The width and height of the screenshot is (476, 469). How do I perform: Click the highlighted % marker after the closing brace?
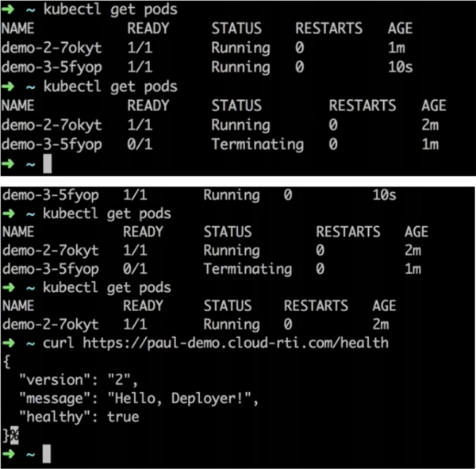(x=14, y=434)
